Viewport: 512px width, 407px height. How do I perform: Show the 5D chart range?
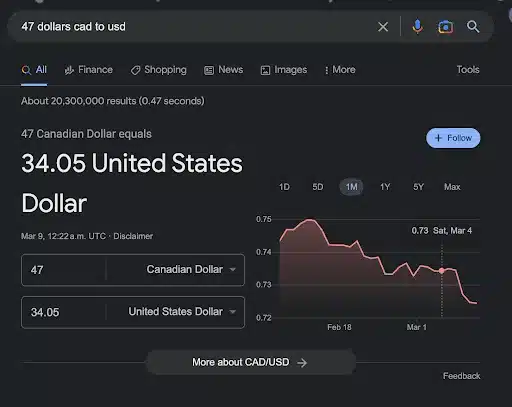(x=318, y=187)
